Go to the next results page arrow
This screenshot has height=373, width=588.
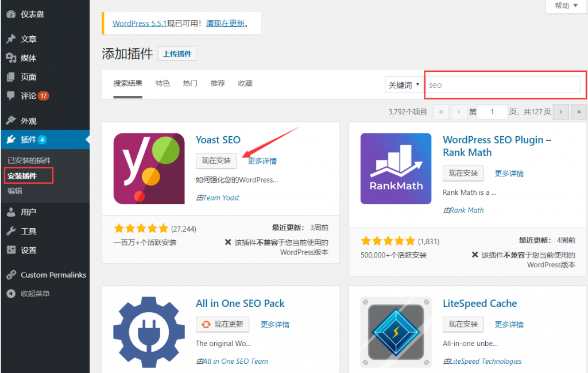coord(560,112)
